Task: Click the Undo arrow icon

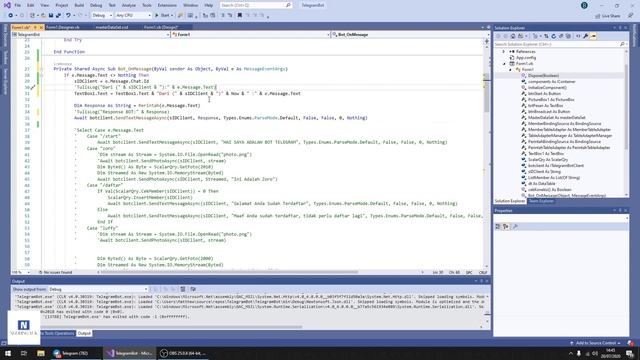Action: pyautogui.click(x=68, y=16)
